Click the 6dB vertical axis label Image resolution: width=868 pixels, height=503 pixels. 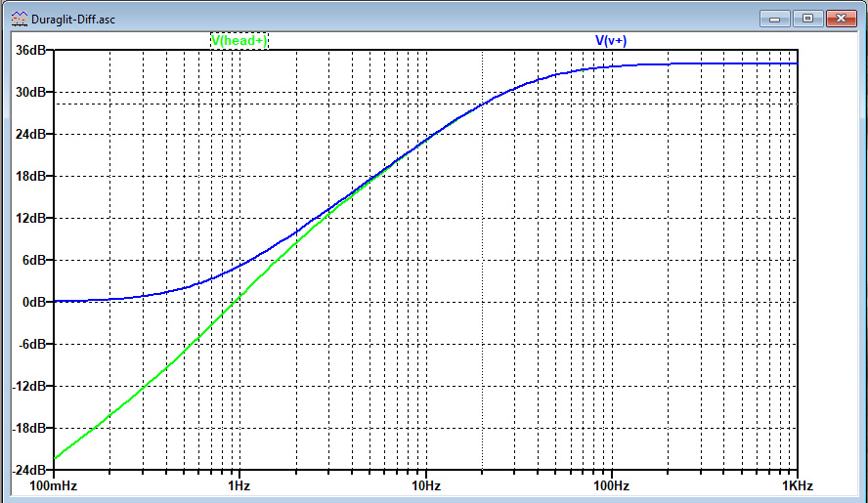coord(34,260)
